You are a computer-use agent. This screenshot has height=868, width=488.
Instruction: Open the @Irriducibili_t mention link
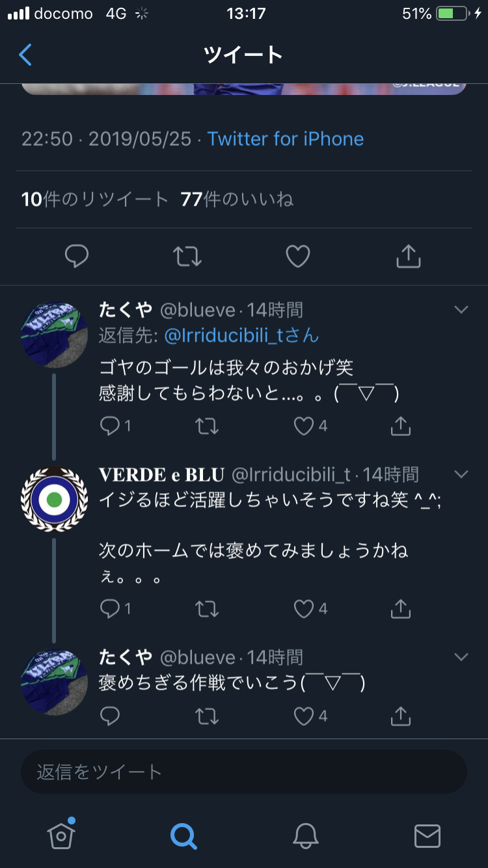pos(241,335)
